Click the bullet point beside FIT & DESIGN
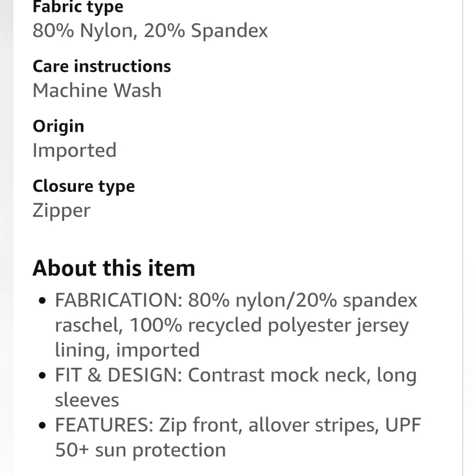 click(x=42, y=376)
